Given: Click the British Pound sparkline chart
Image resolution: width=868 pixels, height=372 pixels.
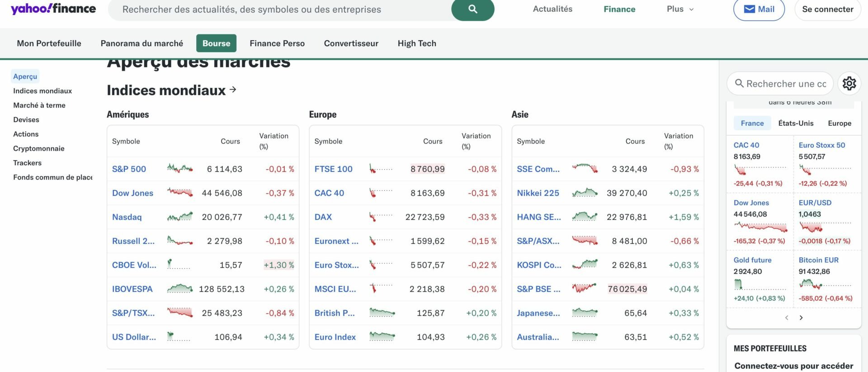Looking at the screenshot, I should pos(382,313).
